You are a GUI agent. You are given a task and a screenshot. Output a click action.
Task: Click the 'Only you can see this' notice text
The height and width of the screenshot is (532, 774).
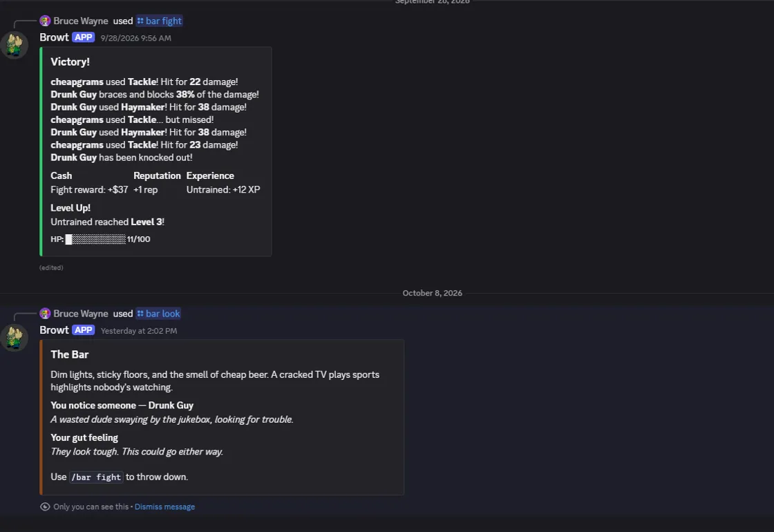91,507
